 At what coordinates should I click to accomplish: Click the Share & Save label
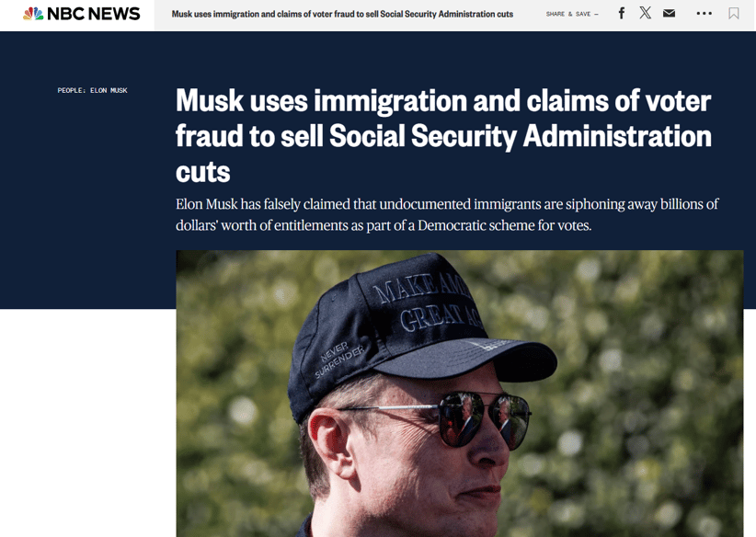coord(568,15)
